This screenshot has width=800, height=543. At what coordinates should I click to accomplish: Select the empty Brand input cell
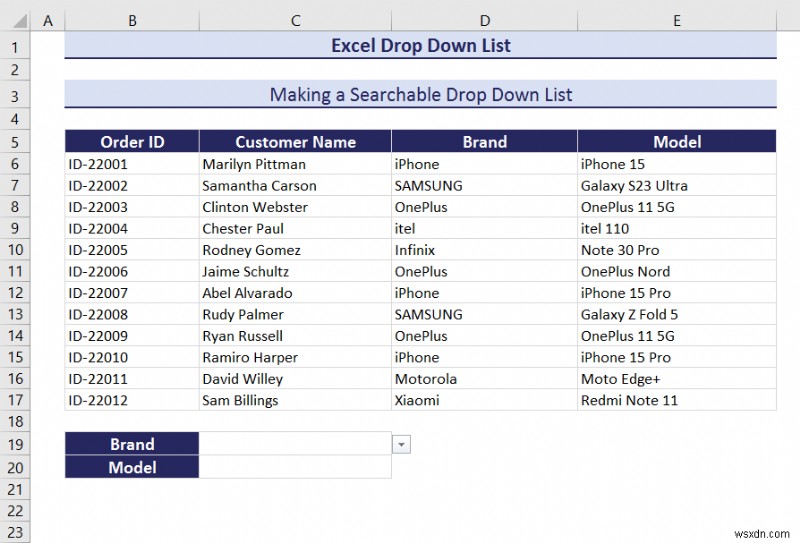(x=295, y=443)
